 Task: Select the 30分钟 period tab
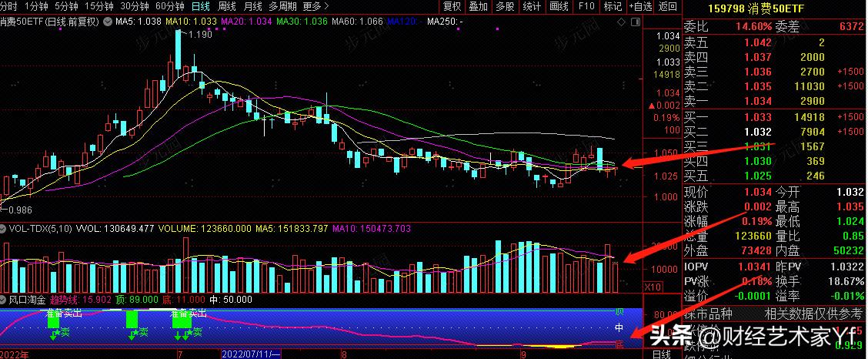(x=135, y=7)
